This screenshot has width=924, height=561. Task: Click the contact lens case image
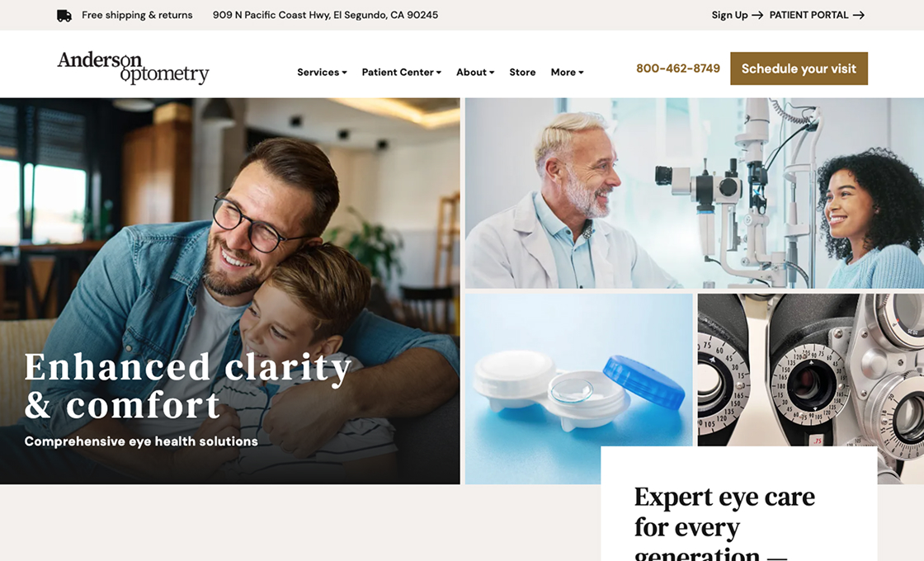tap(578, 389)
